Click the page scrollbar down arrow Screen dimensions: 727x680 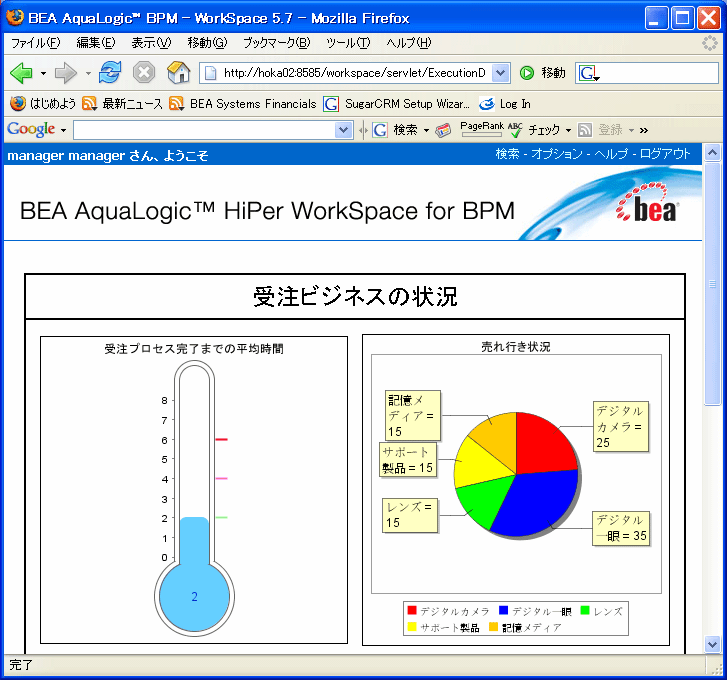712,644
